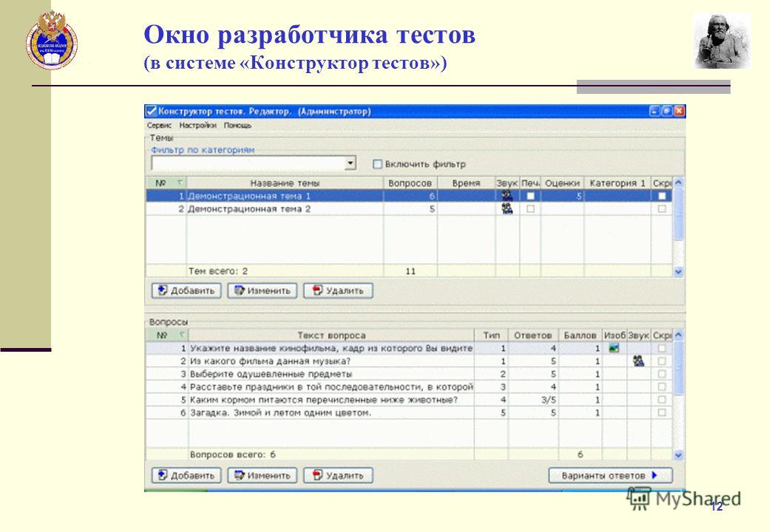The image size is (769, 532).
Task: Select question Каким кормом питаются перечисленные ниже животные?
Action: (409, 400)
